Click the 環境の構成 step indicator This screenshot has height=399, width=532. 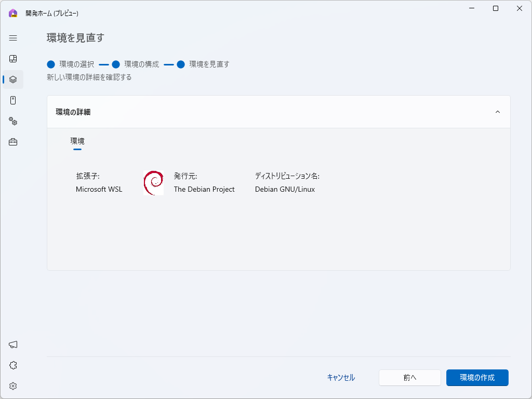(136, 64)
